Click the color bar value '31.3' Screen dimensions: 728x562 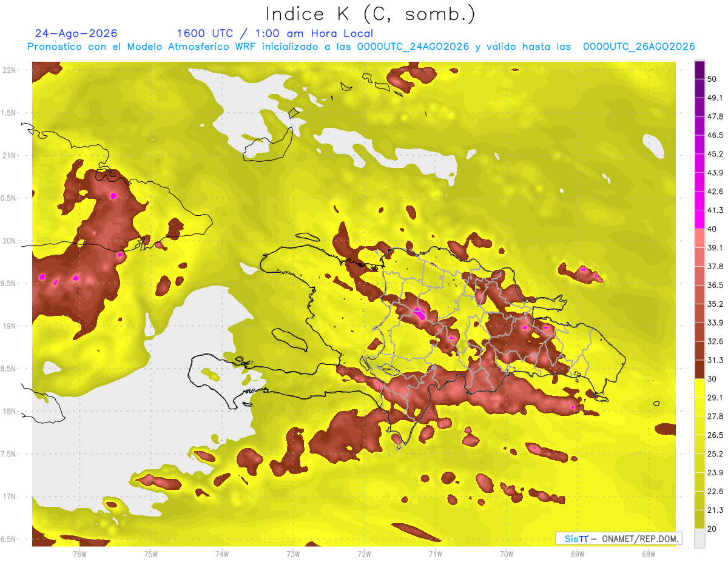(x=715, y=360)
